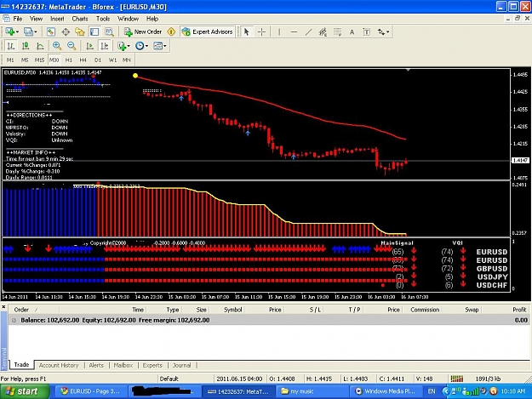Click the system menu icon left of File

pos(6,19)
